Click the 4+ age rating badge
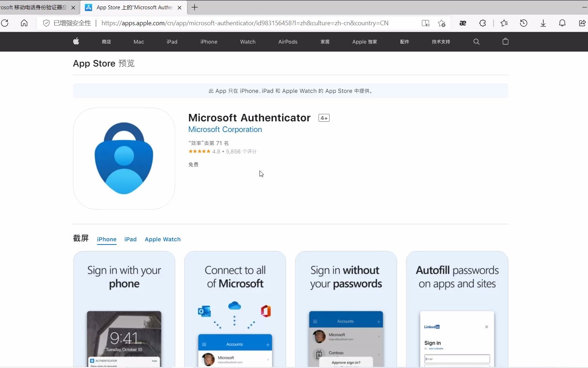 324,118
